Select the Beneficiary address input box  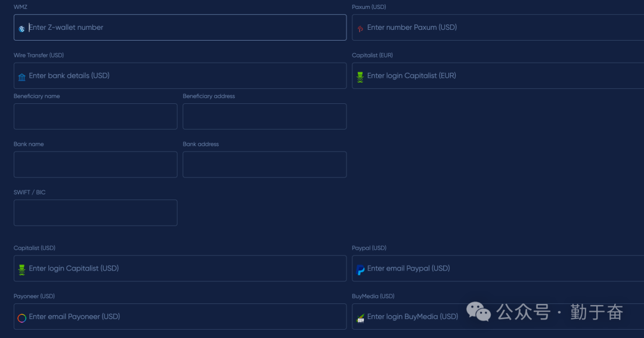[265, 116]
